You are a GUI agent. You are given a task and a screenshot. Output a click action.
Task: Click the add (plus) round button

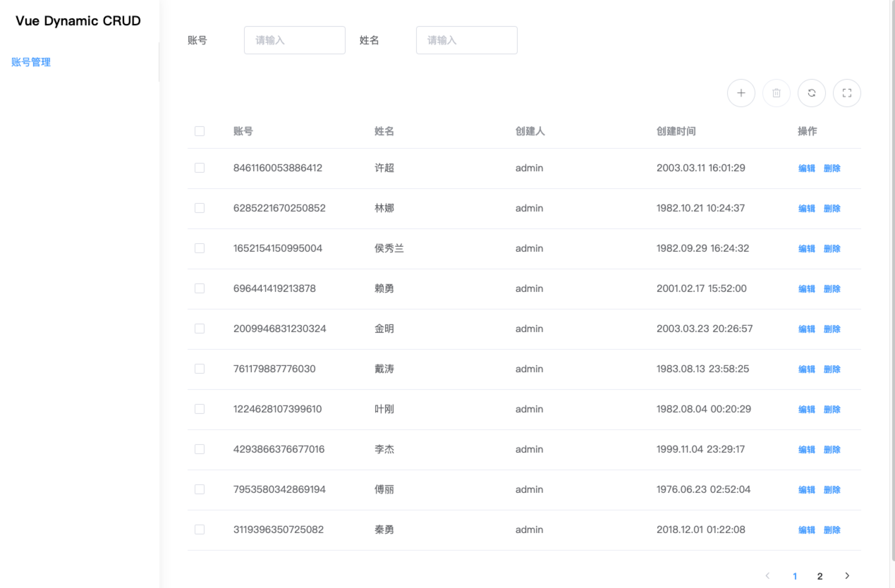(741, 93)
